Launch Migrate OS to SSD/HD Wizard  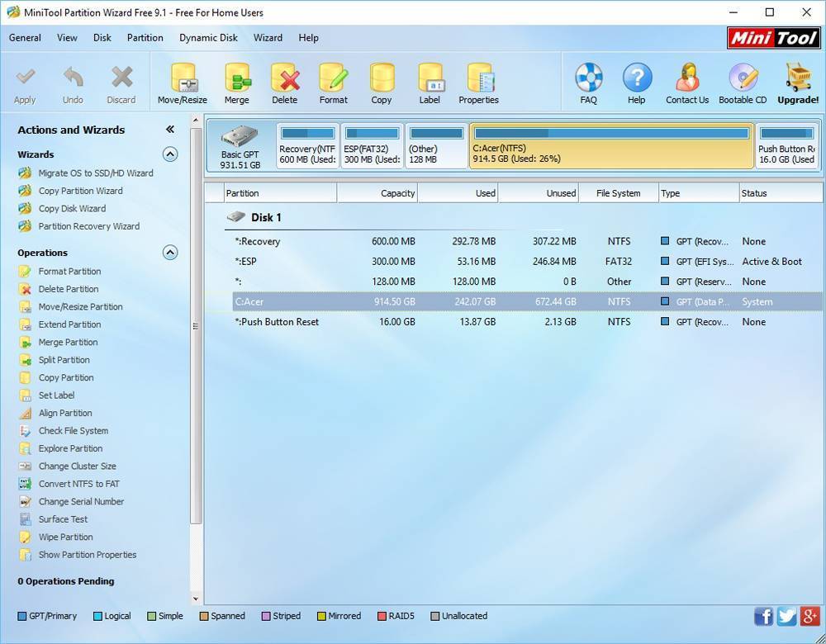pyautogui.click(x=95, y=173)
